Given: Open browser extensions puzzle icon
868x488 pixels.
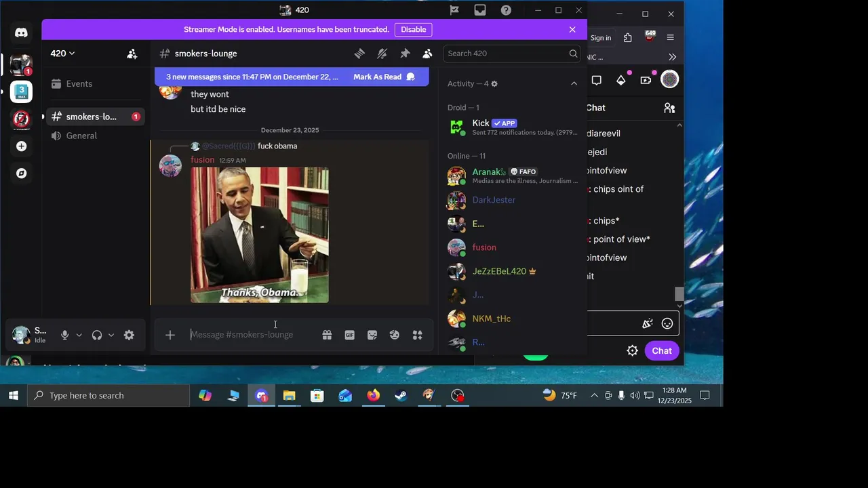Looking at the screenshot, I should click(627, 38).
